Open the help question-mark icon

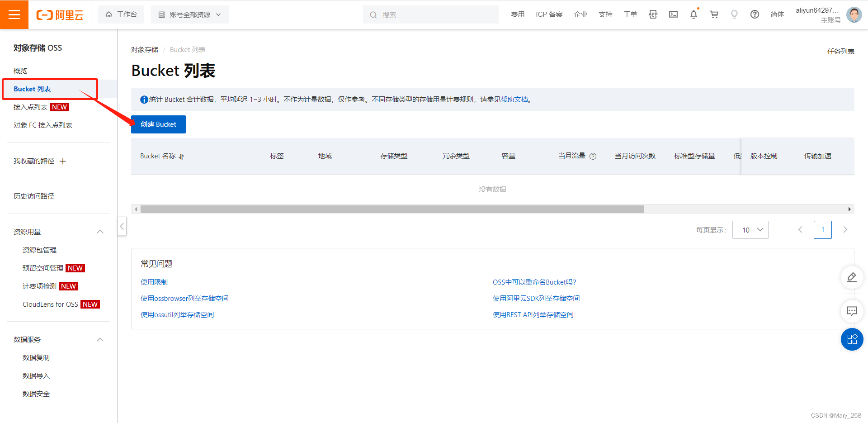coord(755,14)
